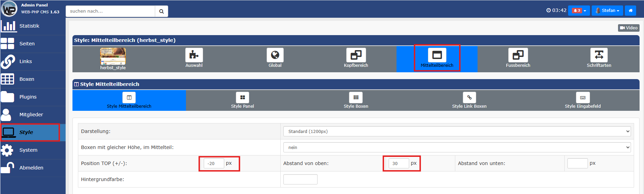Switch to the Style Panel tab
The image size is (644, 194).
pyautogui.click(x=242, y=100)
